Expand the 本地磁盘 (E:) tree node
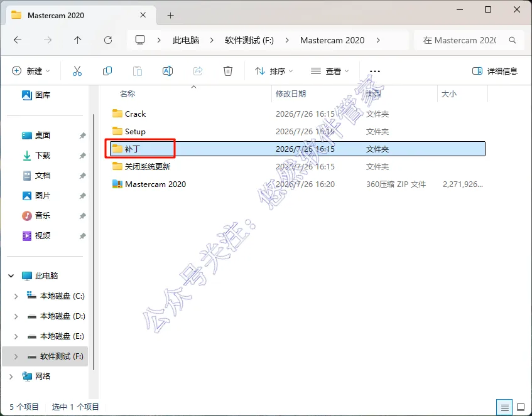 click(x=16, y=336)
